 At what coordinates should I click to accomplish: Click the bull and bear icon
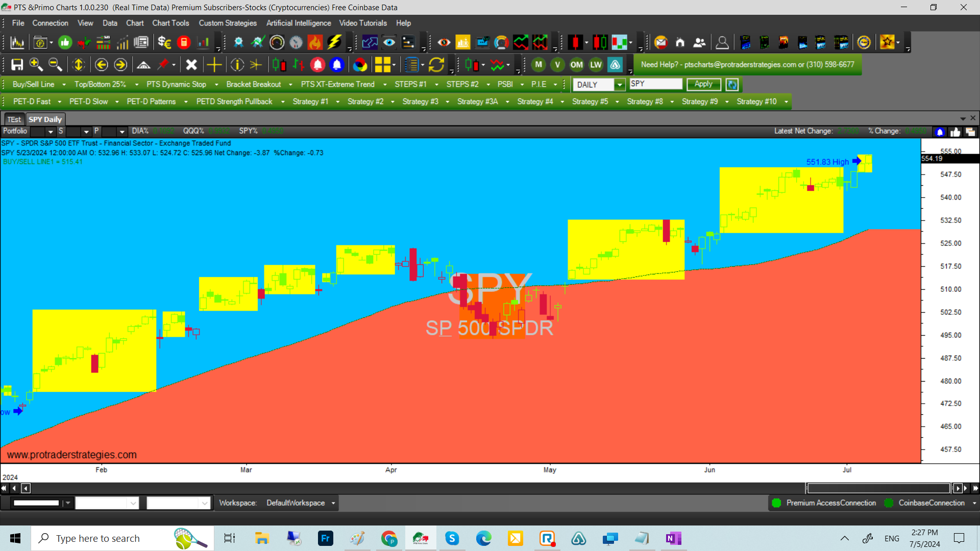click(84, 42)
